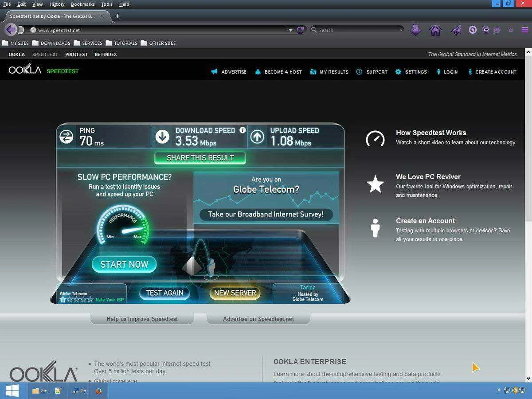
Task: Go back with the purple back arrow
Action: click(11, 30)
